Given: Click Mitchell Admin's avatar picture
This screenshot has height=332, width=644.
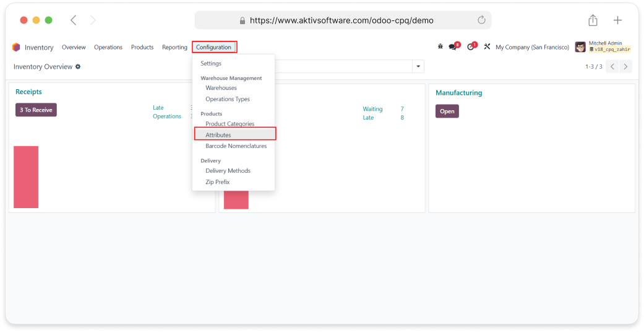Looking at the screenshot, I should click(x=580, y=47).
